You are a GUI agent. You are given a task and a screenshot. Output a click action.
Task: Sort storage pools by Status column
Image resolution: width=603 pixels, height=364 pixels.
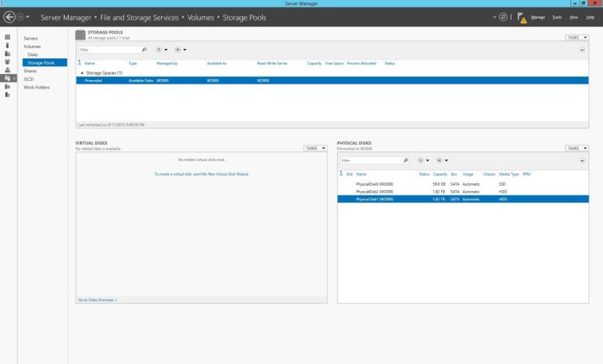[x=389, y=64]
